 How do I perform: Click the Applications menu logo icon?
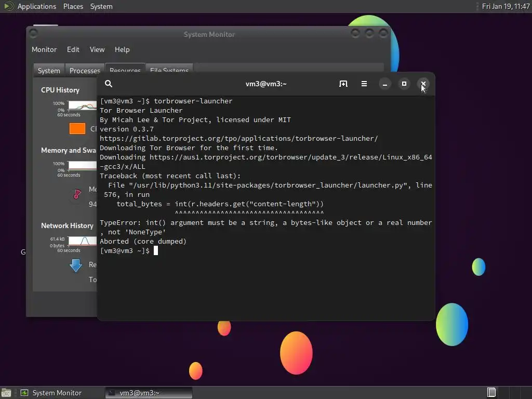(x=8, y=6)
